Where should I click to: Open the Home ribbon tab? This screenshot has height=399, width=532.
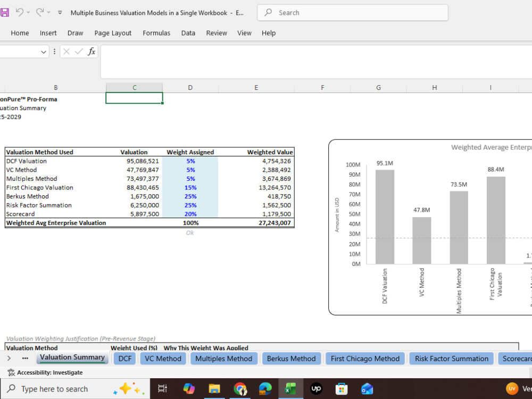coord(20,33)
